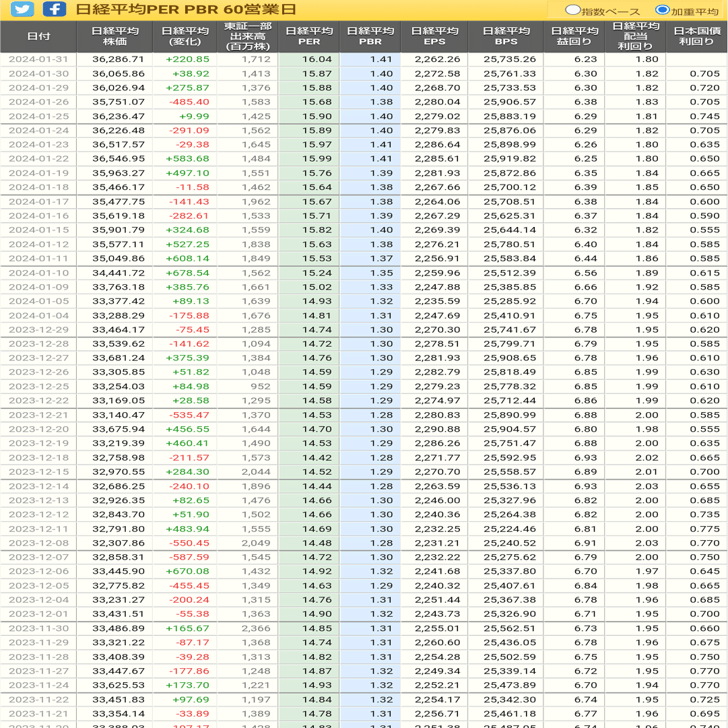Screen dimensions: 728x728
Task: Click dividend yield value 2.03 for 2023-12-14
Action: (x=647, y=487)
